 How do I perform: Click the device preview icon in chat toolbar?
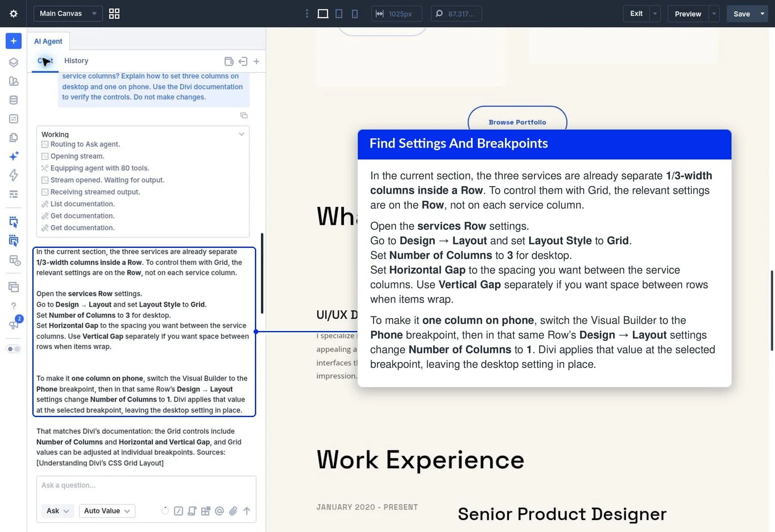pyautogui.click(x=192, y=511)
